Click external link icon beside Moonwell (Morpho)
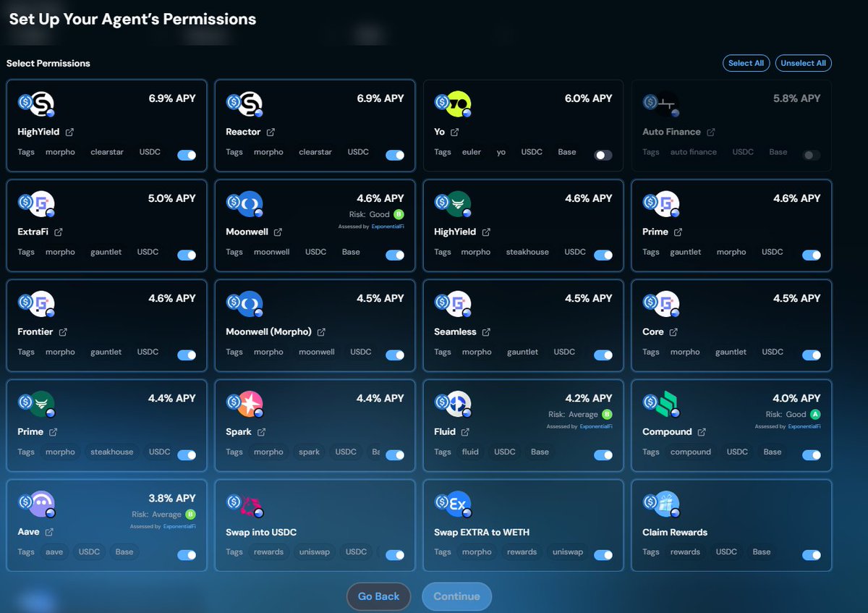This screenshot has width=868, height=613. tap(321, 332)
